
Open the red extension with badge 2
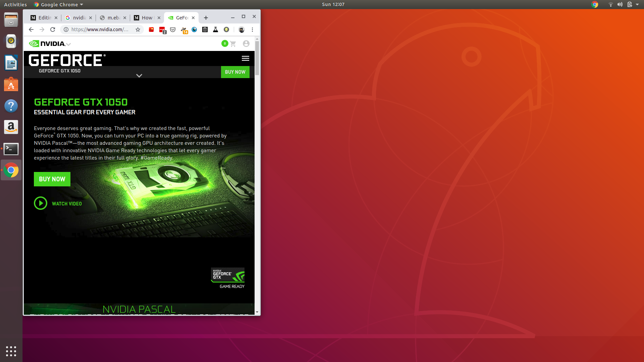pyautogui.click(x=162, y=30)
